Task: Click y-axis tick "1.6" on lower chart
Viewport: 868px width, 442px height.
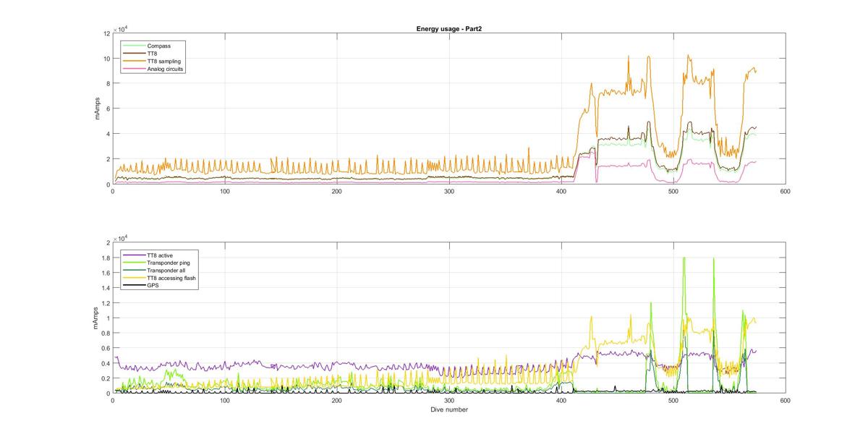Action: click(x=105, y=273)
